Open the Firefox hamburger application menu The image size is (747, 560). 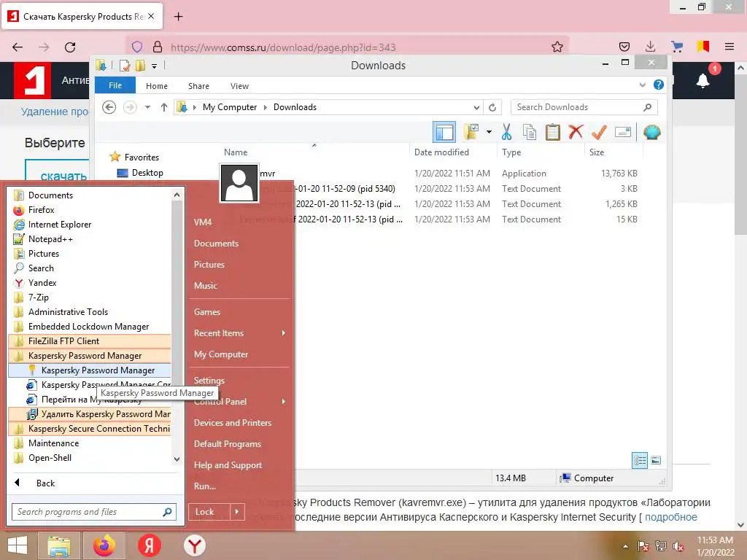729,47
